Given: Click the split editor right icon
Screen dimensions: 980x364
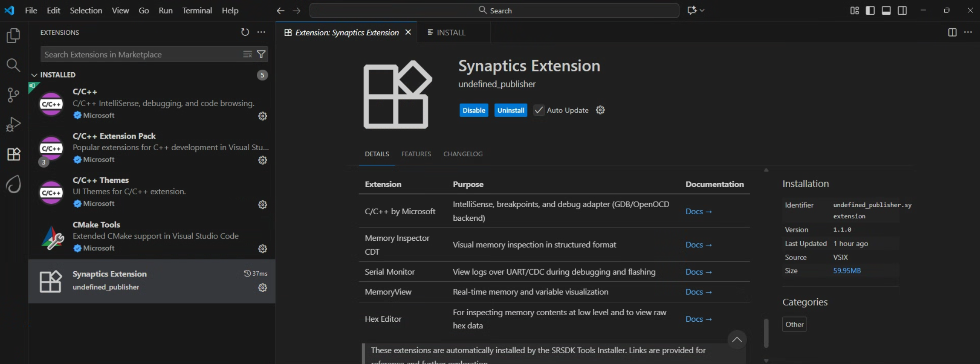Looking at the screenshot, I should (x=952, y=33).
